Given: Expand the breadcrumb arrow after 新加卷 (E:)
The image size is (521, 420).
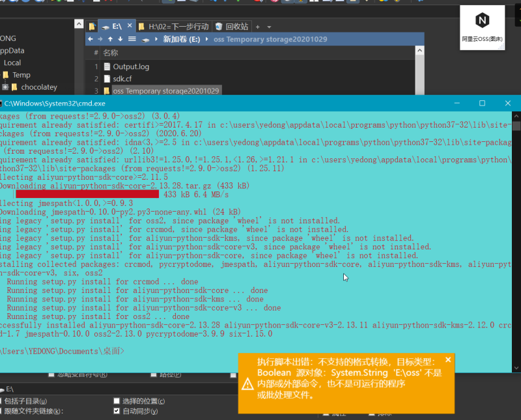Looking at the screenshot, I should [206, 39].
